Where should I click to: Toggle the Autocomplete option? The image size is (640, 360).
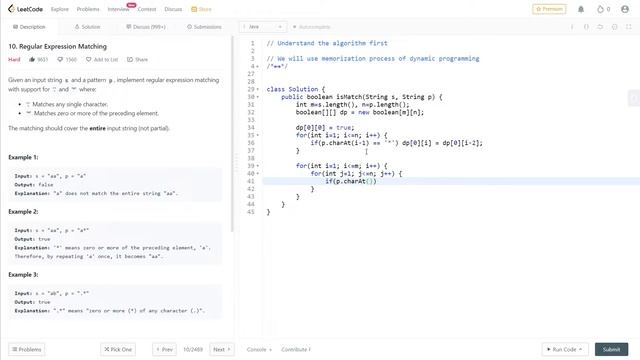[311, 27]
